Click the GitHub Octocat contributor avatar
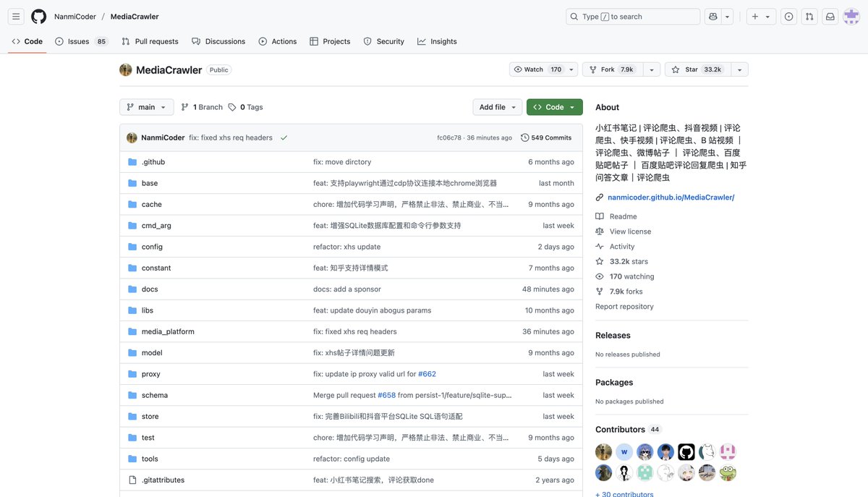This screenshot has width=868, height=497. click(686, 452)
